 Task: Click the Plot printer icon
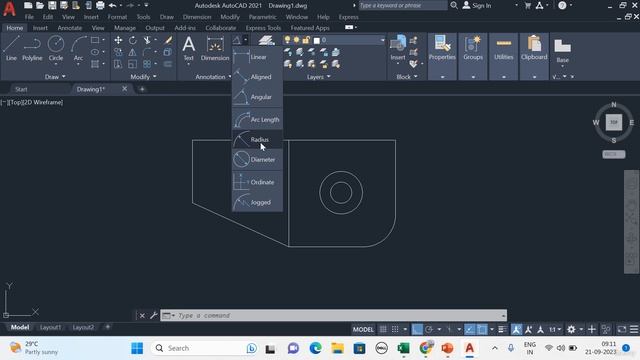[x=100, y=5]
